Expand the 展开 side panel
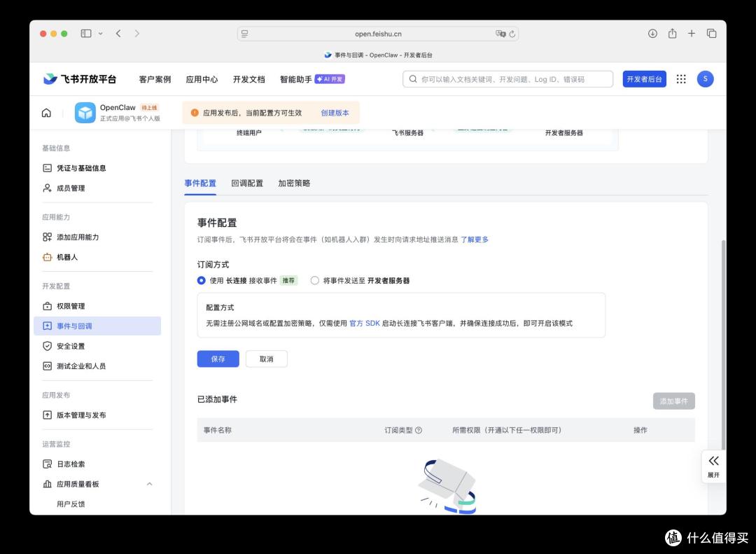 pyautogui.click(x=713, y=466)
